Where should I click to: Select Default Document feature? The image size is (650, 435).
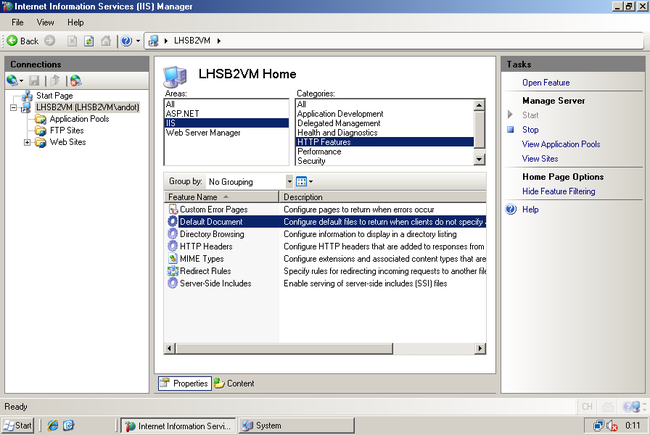click(x=211, y=222)
